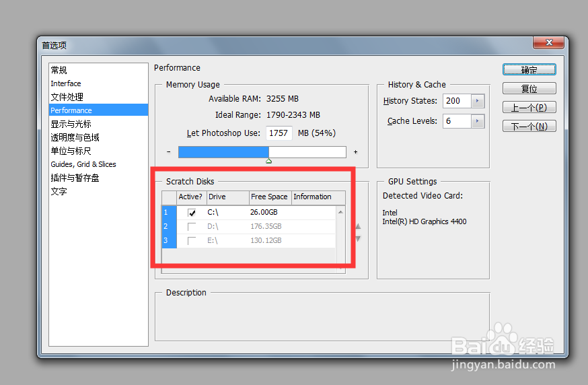Go to next section with 下一个(N)
588x385 pixels.
529,126
